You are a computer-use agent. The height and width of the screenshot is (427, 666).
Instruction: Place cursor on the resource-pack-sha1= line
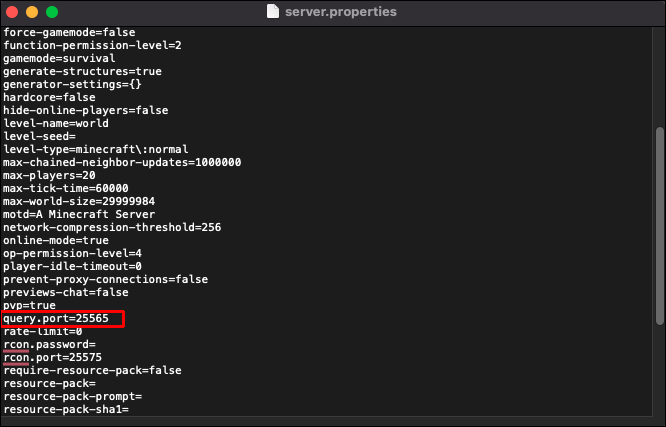coord(66,409)
